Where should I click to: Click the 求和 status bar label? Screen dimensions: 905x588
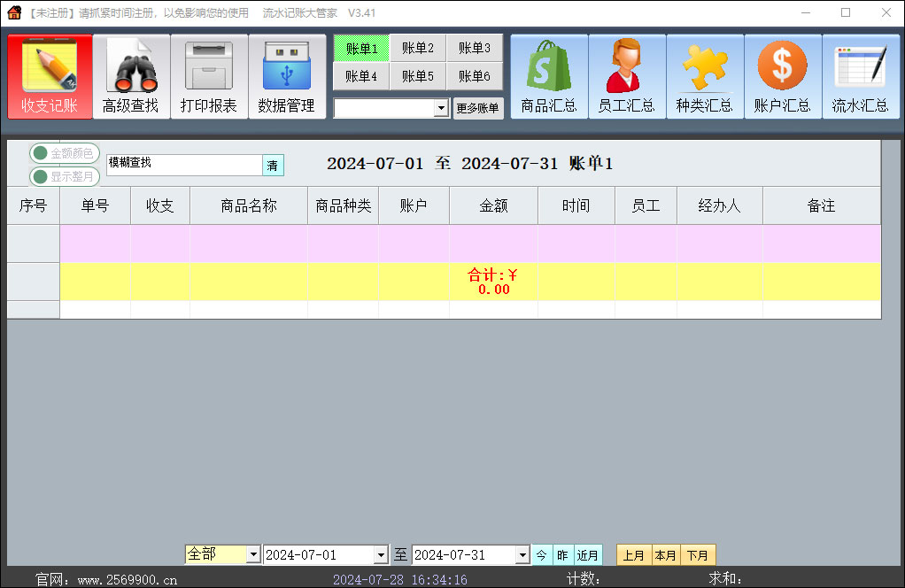click(x=725, y=578)
